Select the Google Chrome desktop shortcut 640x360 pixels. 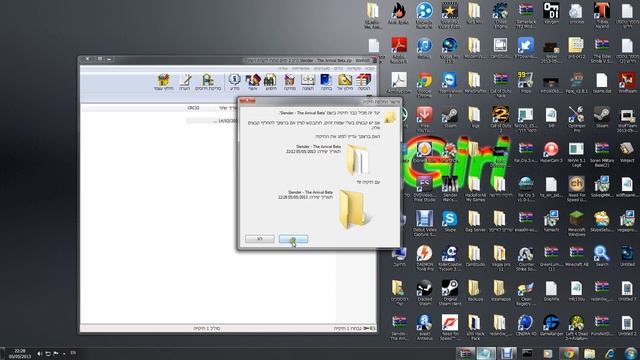coord(424,85)
